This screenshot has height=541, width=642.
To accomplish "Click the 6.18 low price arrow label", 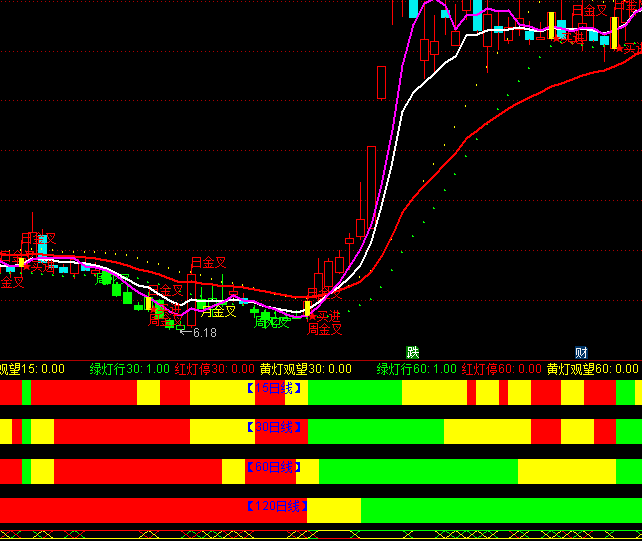I will click(203, 332).
